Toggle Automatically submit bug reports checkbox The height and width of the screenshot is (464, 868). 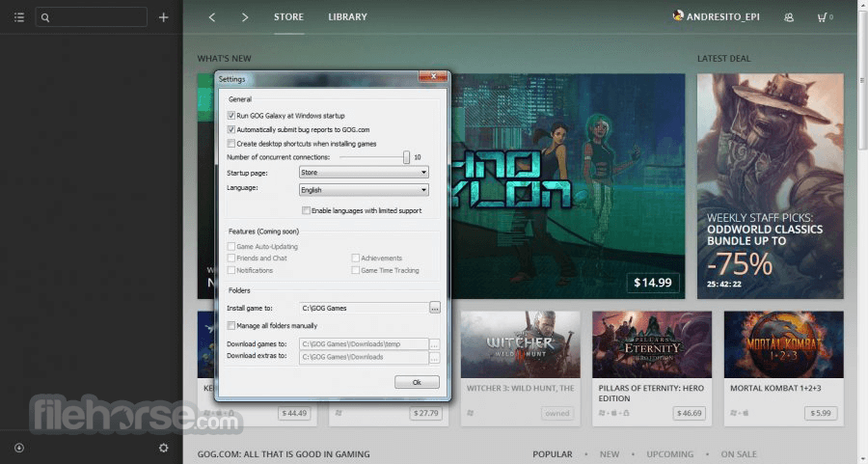click(x=231, y=129)
